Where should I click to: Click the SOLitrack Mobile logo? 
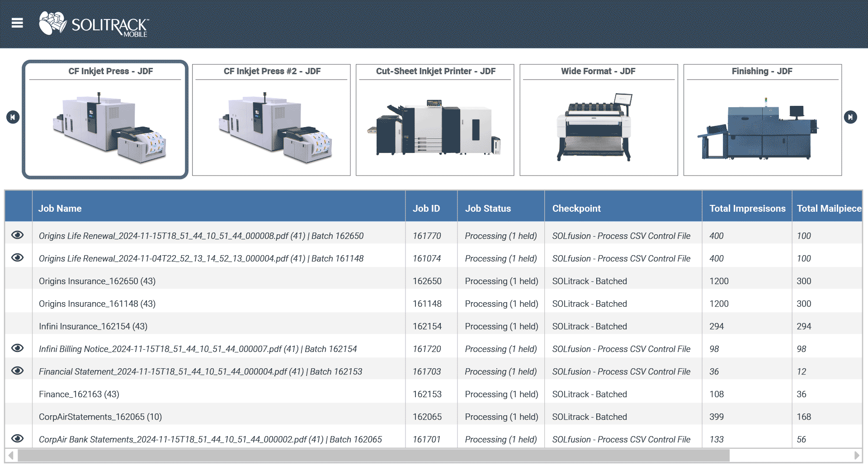(x=94, y=24)
